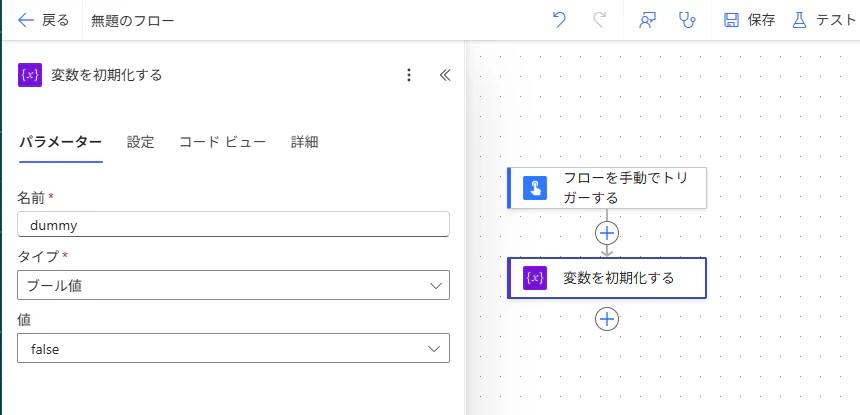Click the 名前 field containing dummy
The height and width of the screenshot is (415, 860).
(234, 224)
